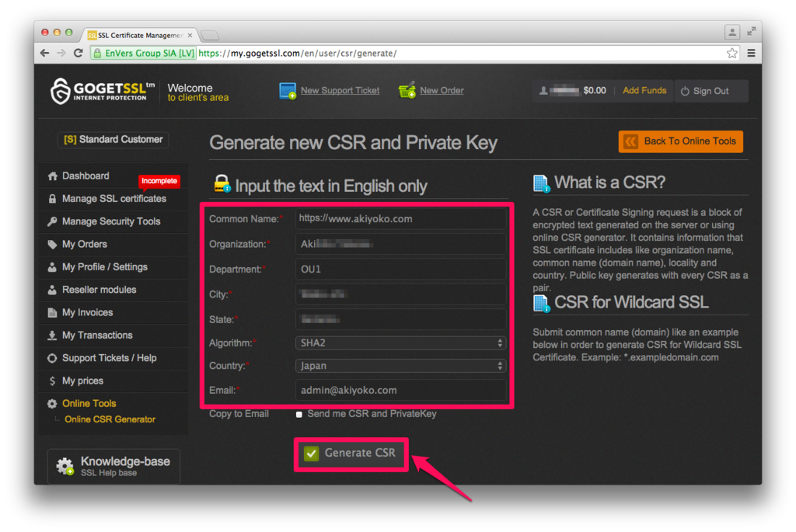The width and height of the screenshot is (796, 532).
Task: Click the SSL Certificate Management browser tab
Action: point(141,35)
